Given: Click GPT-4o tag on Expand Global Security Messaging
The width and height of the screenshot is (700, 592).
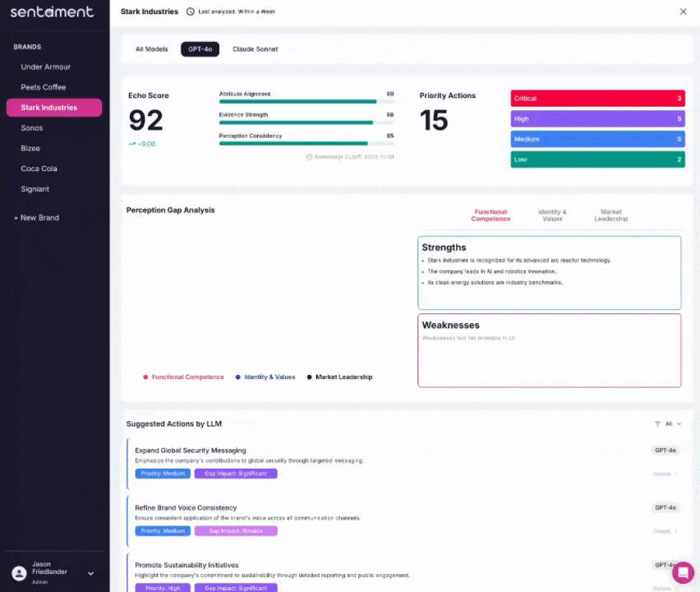Looking at the screenshot, I should point(665,451).
